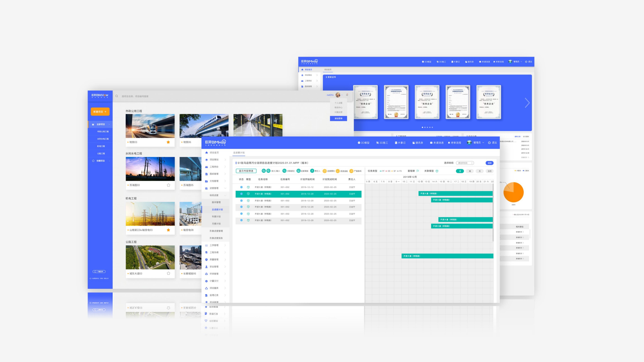Image resolution: width=644 pixels, height=362 pixels.
Task: Open 3D施工 in front BIMWay header
Action: click(x=382, y=143)
